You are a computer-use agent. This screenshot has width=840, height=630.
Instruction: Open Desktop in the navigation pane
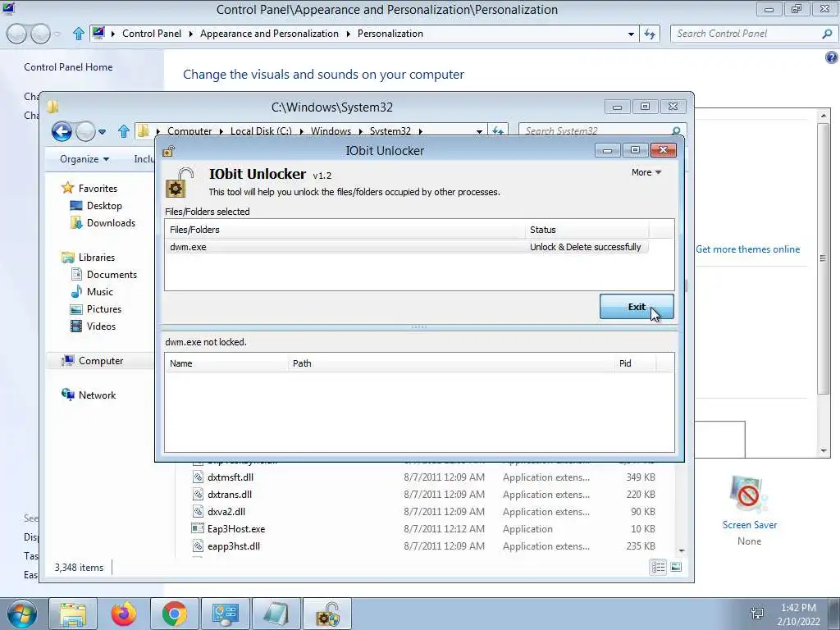(104, 206)
